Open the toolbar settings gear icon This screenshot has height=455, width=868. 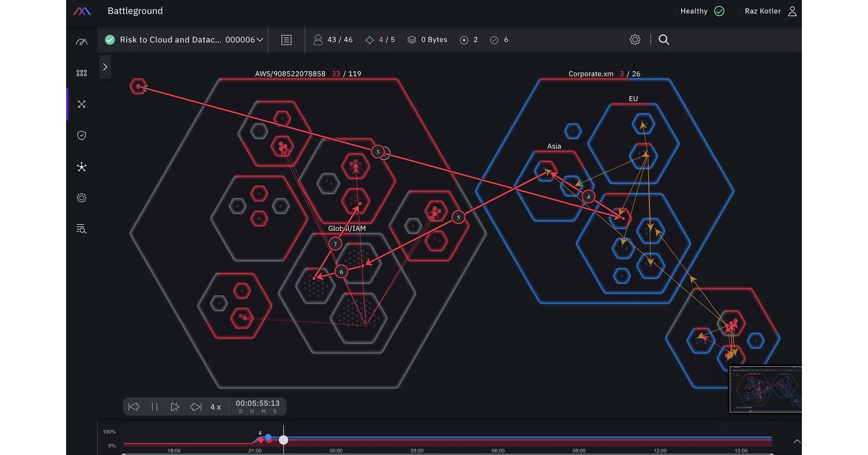[x=635, y=40]
